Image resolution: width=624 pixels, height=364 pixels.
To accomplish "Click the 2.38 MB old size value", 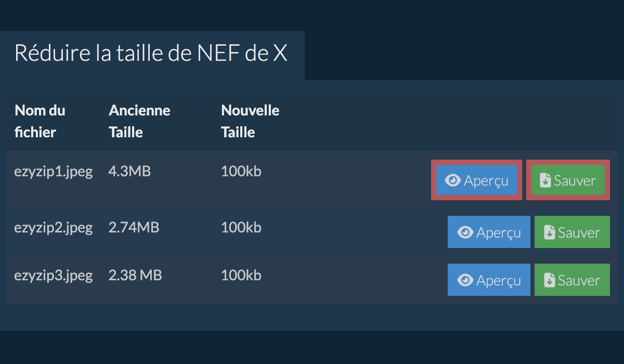I will tap(135, 275).
